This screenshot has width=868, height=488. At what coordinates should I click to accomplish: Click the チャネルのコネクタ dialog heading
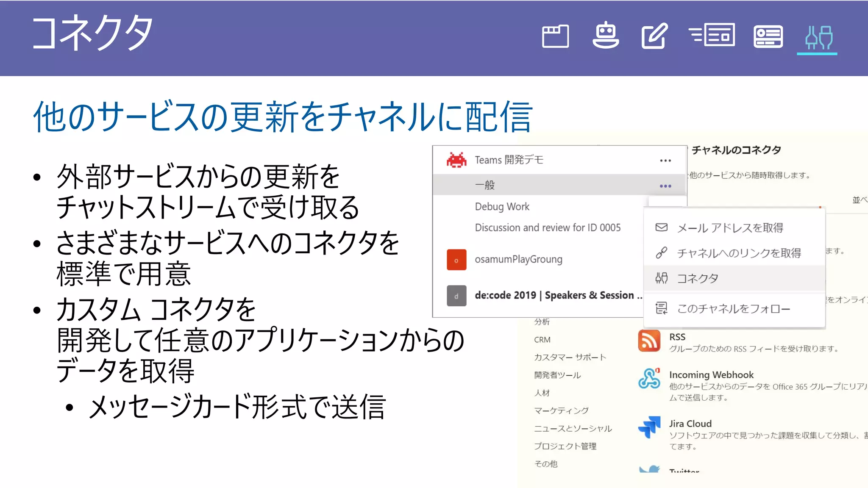(x=736, y=150)
